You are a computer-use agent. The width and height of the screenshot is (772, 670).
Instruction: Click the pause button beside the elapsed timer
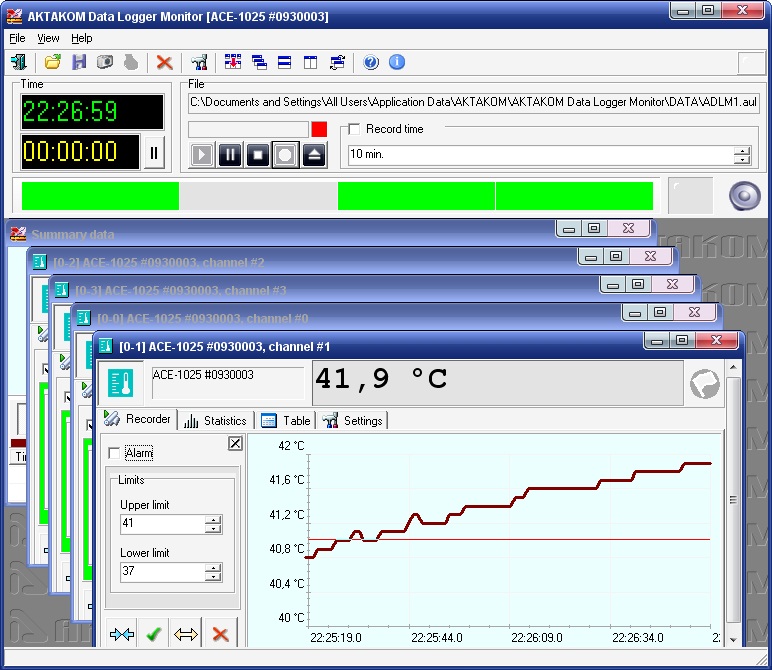tap(154, 153)
